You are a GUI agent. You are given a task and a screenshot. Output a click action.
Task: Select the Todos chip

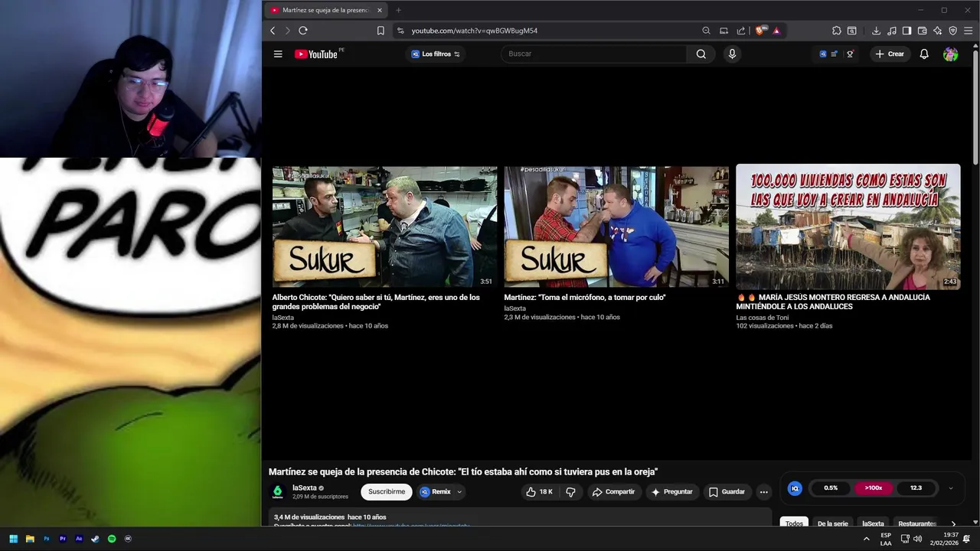(x=795, y=523)
